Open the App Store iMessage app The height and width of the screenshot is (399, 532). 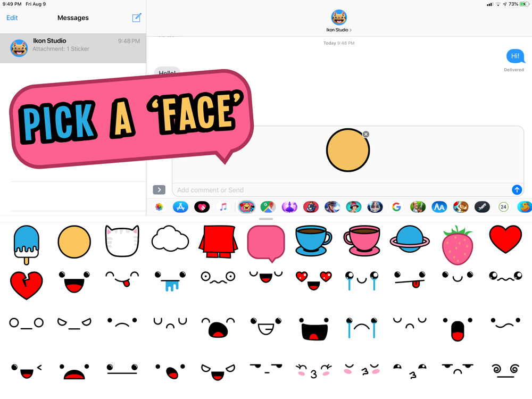(x=180, y=207)
